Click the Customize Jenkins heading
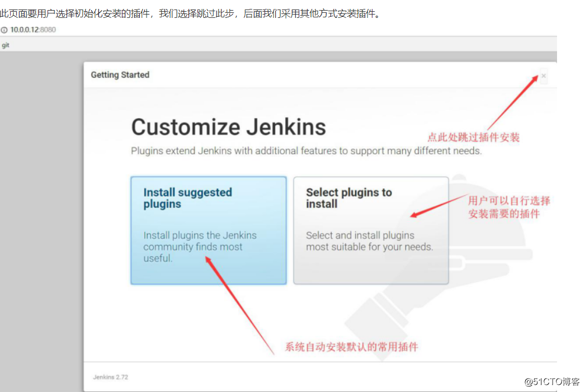 228,127
